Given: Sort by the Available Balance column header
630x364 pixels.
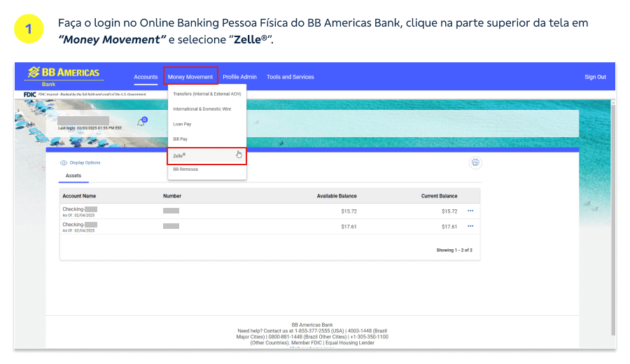Looking at the screenshot, I should pos(336,196).
